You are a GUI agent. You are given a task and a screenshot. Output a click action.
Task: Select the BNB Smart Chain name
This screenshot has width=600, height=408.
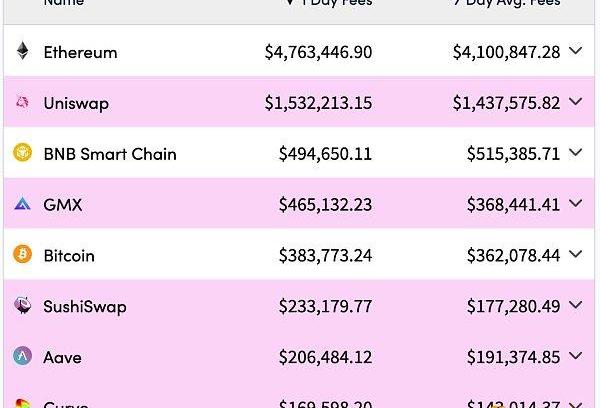(x=110, y=154)
